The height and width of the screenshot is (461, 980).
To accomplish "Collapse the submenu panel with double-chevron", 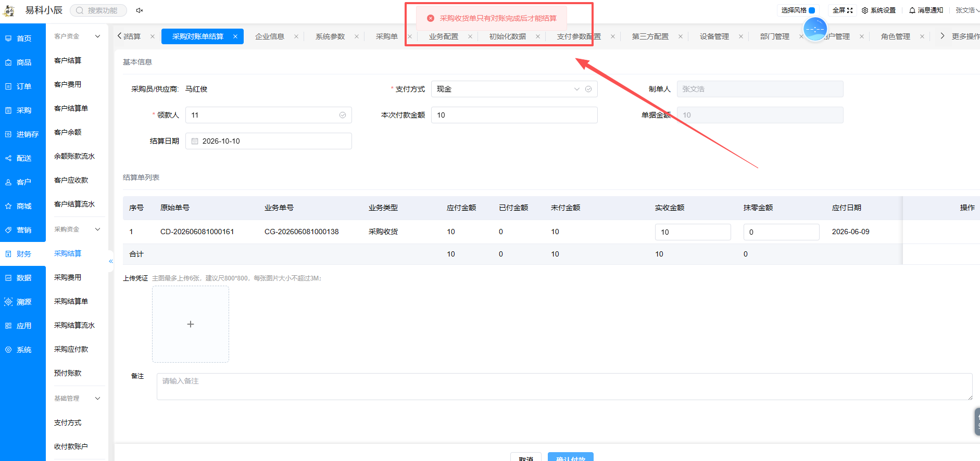I will click(111, 261).
